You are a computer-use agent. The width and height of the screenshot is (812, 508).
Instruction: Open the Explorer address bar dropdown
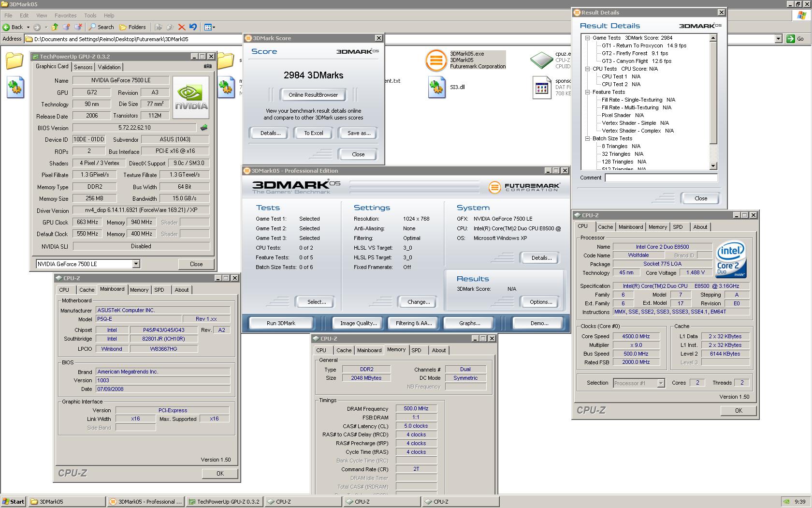[x=778, y=39]
